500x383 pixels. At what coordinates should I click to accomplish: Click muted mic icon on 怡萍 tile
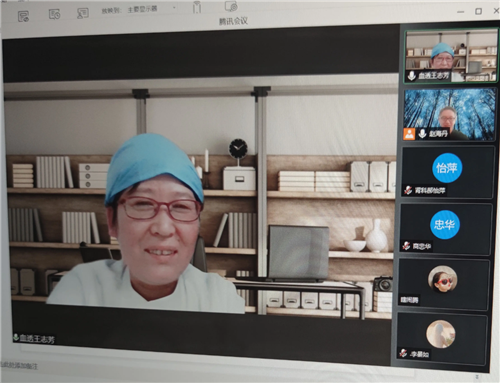click(408, 190)
